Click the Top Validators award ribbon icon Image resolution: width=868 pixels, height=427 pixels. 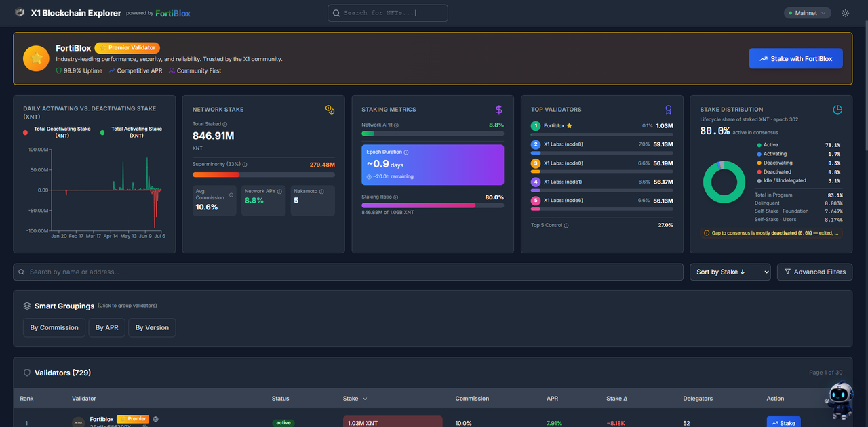[669, 109]
